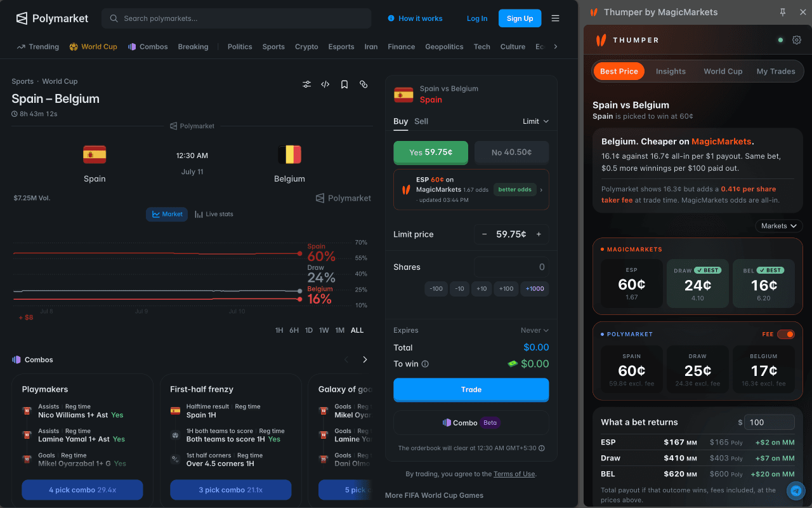Click the To win info icon

click(425, 364)
